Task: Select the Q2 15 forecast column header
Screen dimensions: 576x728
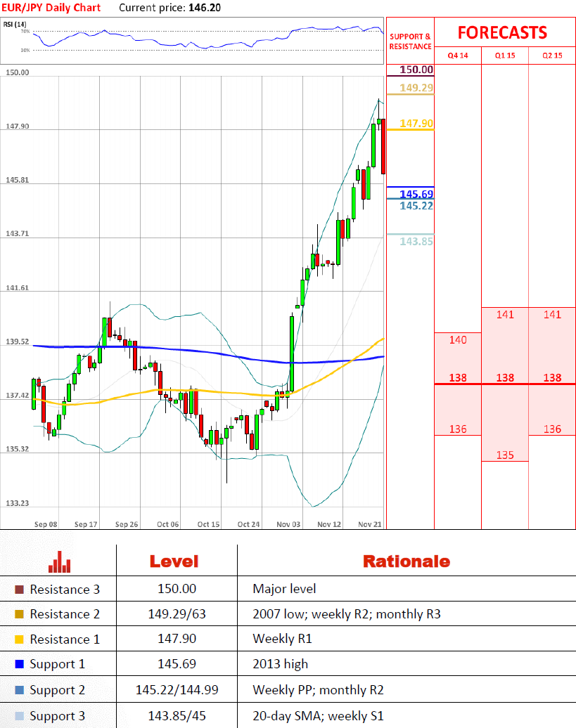Action: [552, 56]
